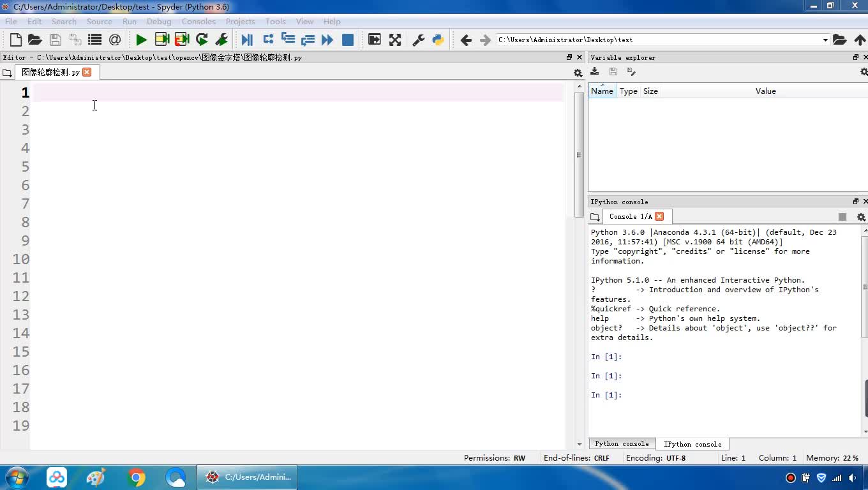Toggle fullscreen mode with the crossed-arrows icon
The height and width of the screenshot is (490, 868).
tap(395, 40)
